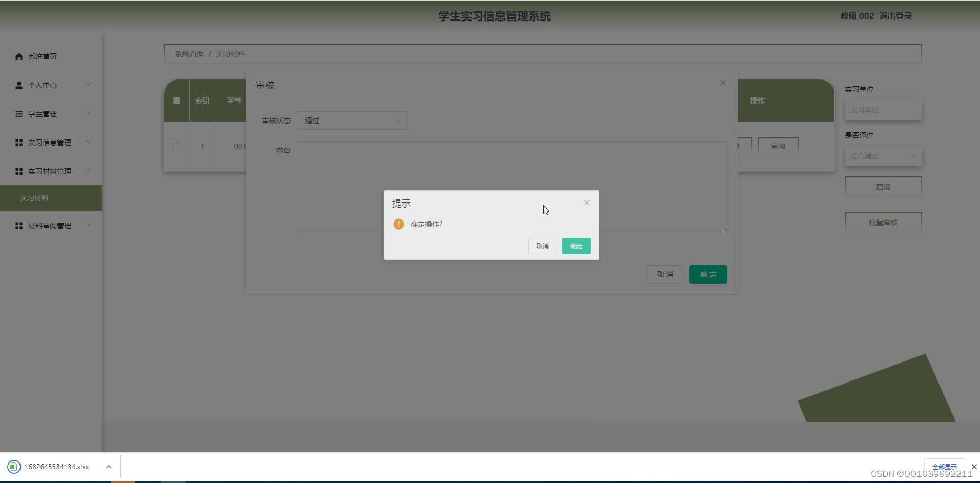The width and height of the screenshot is (980, 483).
Task: Select the 材料审阅管理 sidebar menu
Action: pos(51,226)
